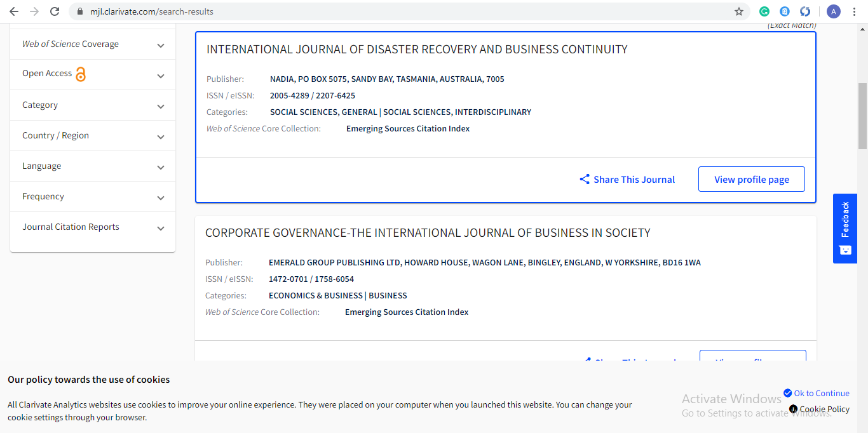Click the Open Access padlock icon
Screen dimensions: 868x433
81,74
